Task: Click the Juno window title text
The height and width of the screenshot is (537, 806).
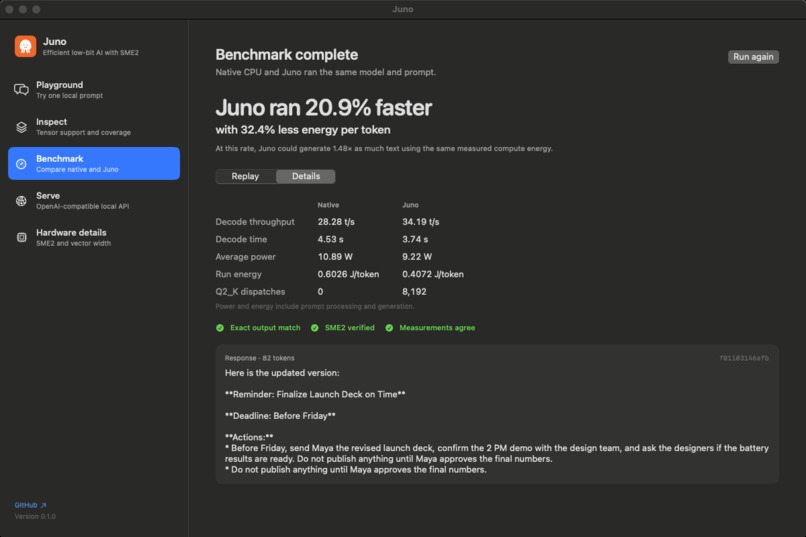Action: [402, 9]
